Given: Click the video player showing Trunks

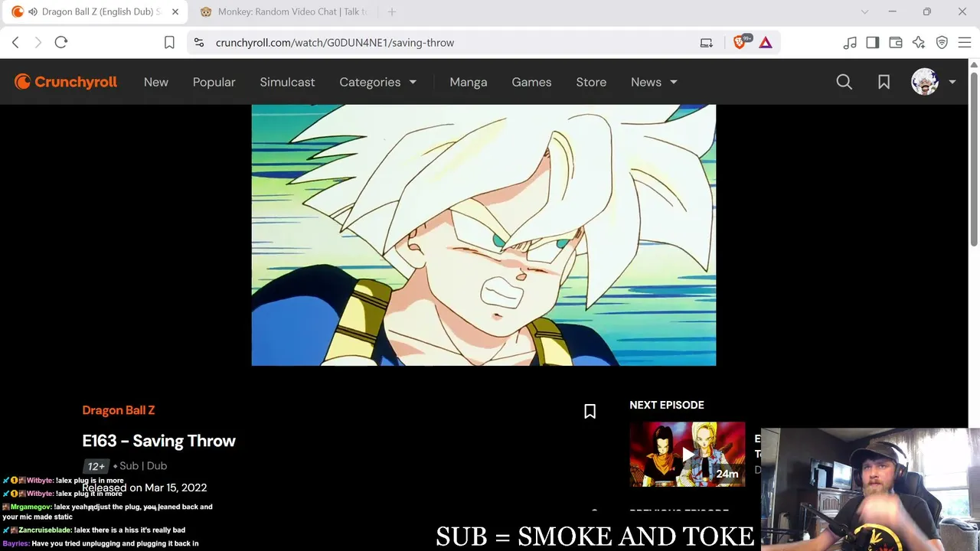Looking at the screenshot, I should pos(484,235).
